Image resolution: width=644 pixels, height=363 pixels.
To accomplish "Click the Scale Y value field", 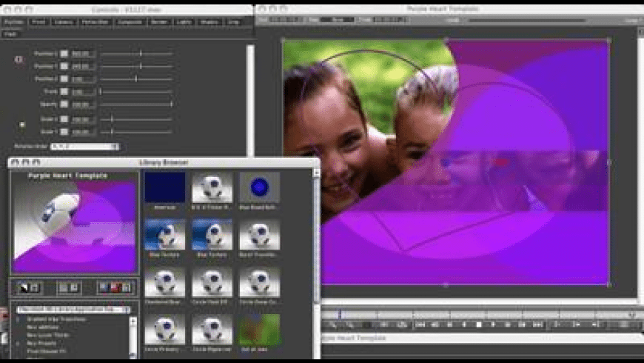I will (x=83, y=132).
